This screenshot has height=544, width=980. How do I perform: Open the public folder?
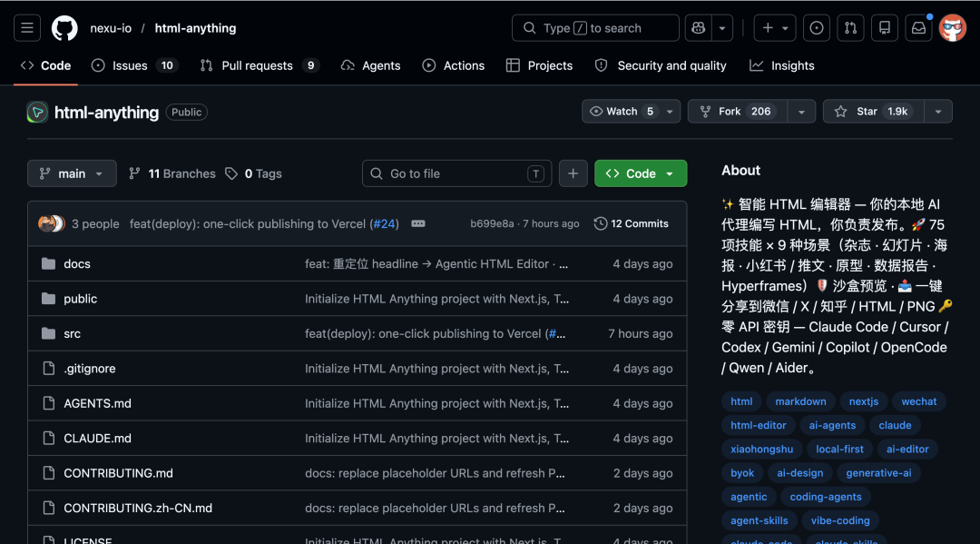pos(81,299)
